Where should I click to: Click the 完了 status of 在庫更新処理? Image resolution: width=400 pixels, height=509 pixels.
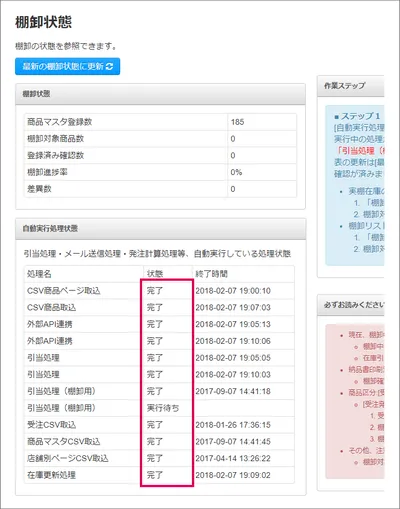pyautogui.click(x=155, y=475)
